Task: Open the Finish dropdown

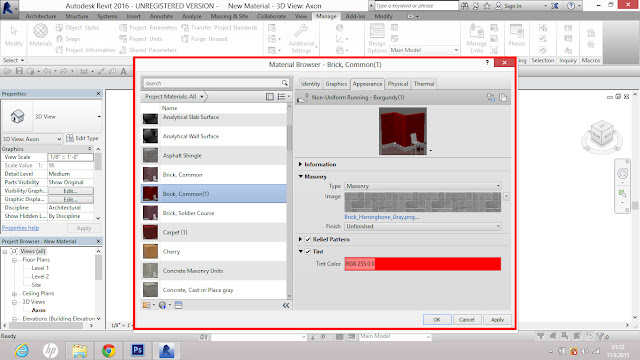Action: [423, 226]
